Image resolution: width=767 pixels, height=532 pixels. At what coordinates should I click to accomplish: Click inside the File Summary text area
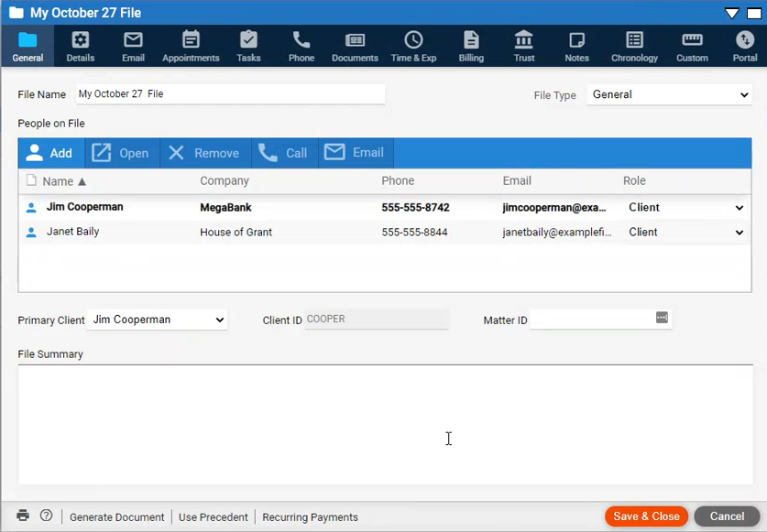(386, 425)
